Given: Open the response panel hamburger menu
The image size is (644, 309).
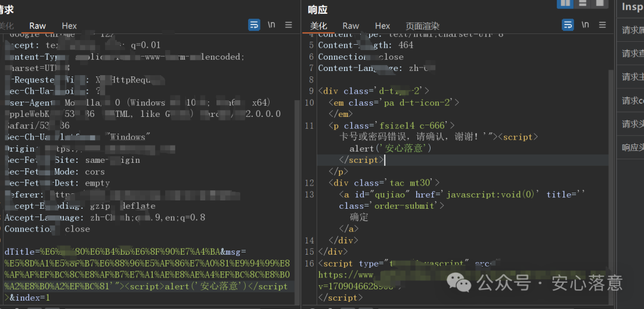Looking at the screenshot, I should point(602,25).
